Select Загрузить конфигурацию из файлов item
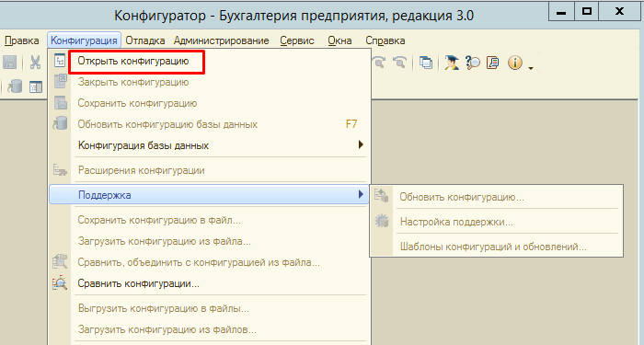 pos(210,329)
